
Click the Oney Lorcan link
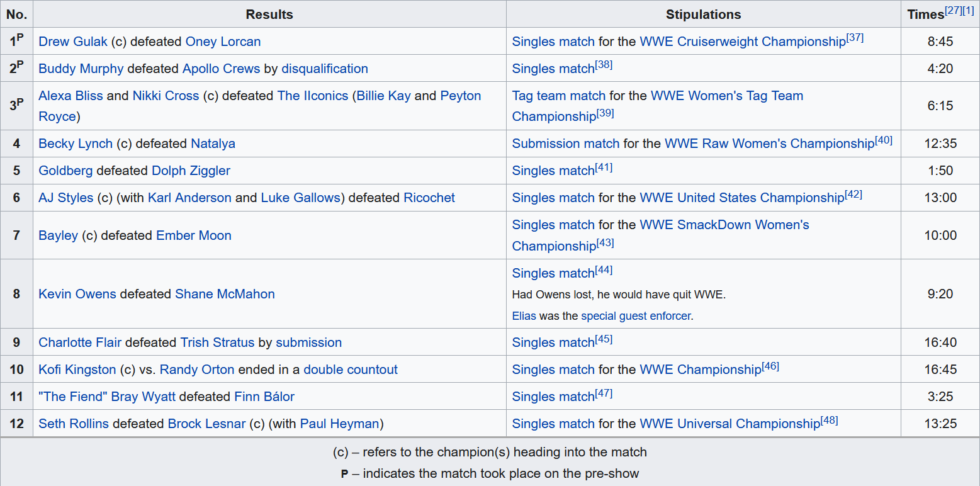click(223, 42)
